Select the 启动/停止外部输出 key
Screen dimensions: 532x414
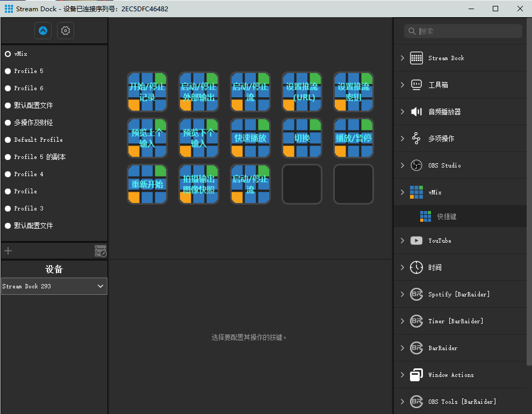point(199,92)
